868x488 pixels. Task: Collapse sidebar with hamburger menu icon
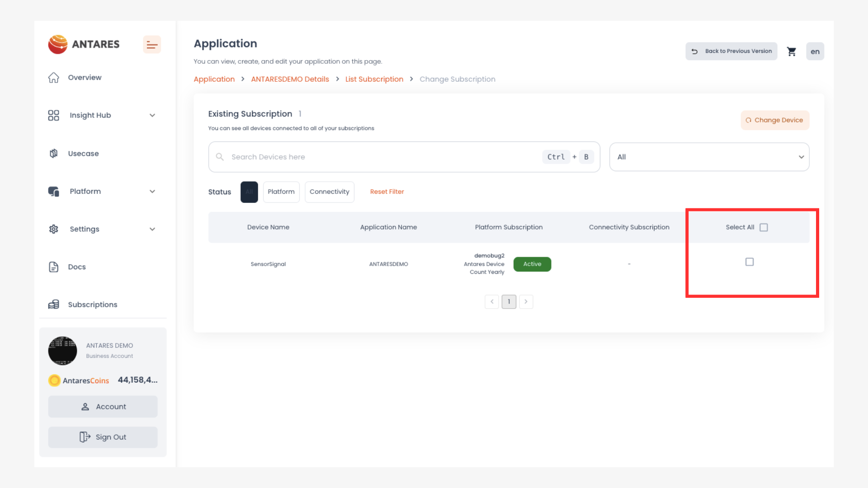(x=152, y=45)
